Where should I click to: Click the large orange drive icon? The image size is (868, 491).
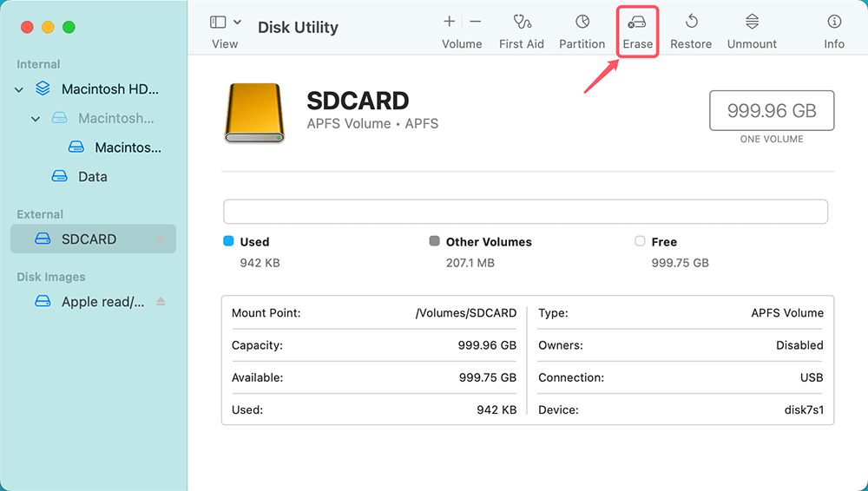254,114
